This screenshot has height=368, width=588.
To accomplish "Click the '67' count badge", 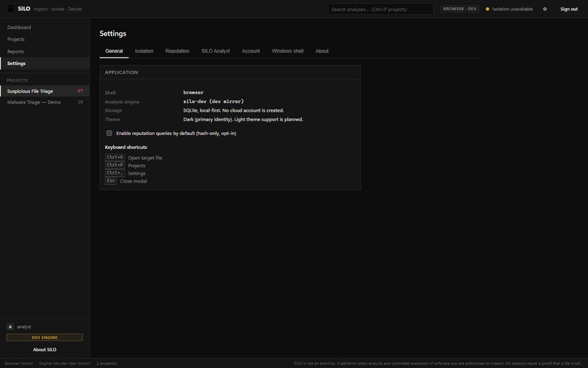I will (80, 91).
